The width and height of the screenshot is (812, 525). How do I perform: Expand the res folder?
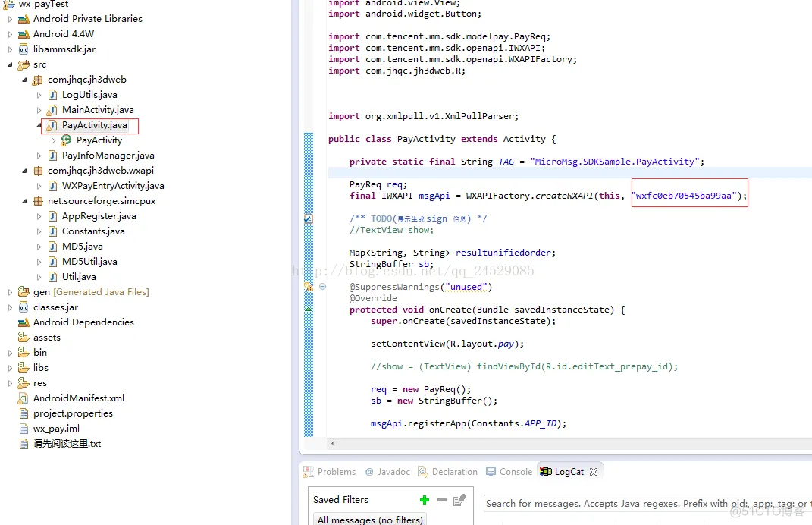10,384
